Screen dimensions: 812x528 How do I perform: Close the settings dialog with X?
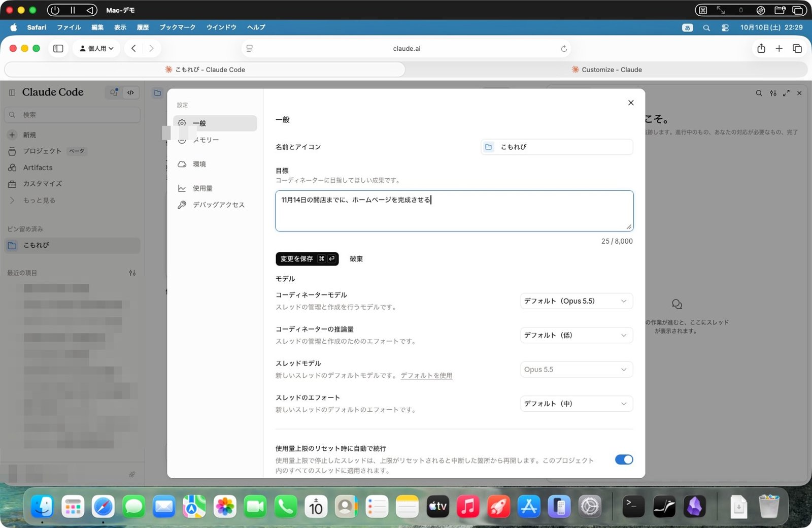click(x=631, y=103)
